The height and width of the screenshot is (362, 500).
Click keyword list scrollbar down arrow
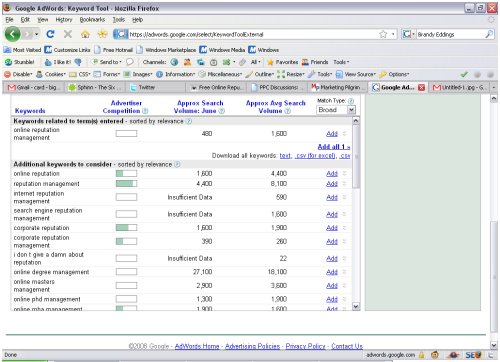tap(356, 306)
